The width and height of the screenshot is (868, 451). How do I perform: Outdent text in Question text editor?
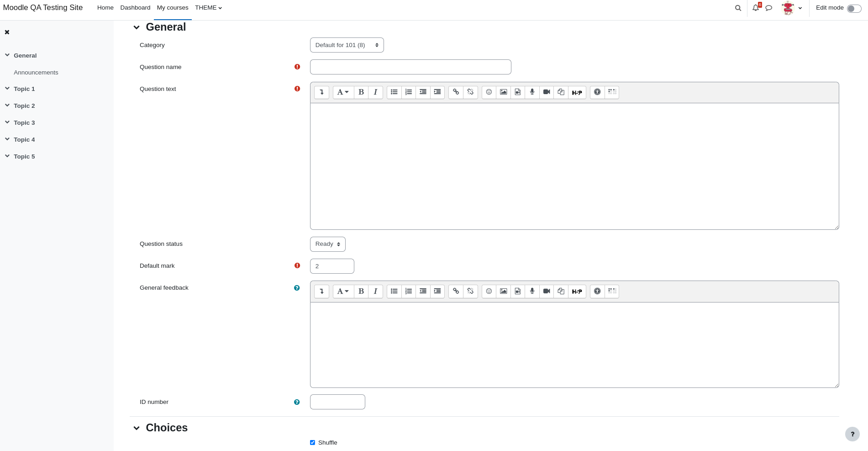423,92
